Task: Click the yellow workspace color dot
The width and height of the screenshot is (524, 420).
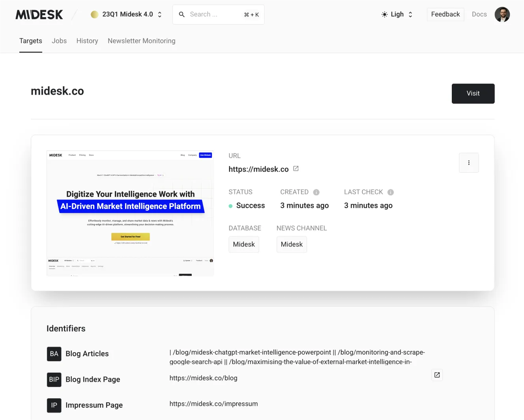Action: point(95,15)
